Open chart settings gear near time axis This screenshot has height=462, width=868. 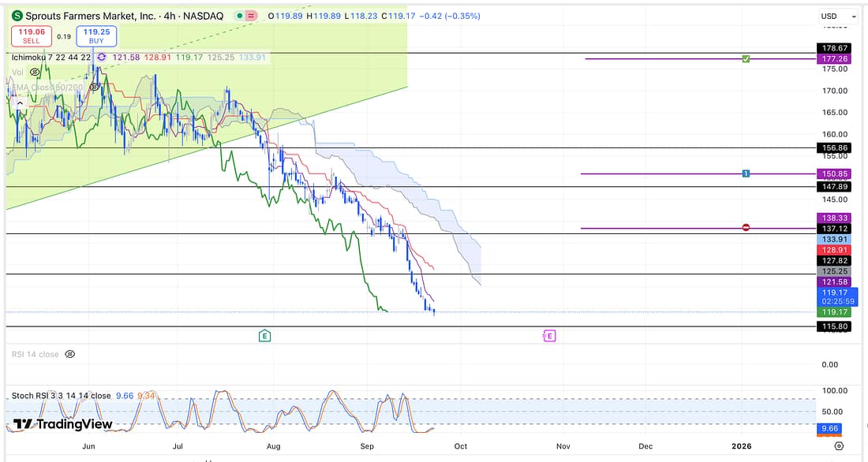point(839,445)
